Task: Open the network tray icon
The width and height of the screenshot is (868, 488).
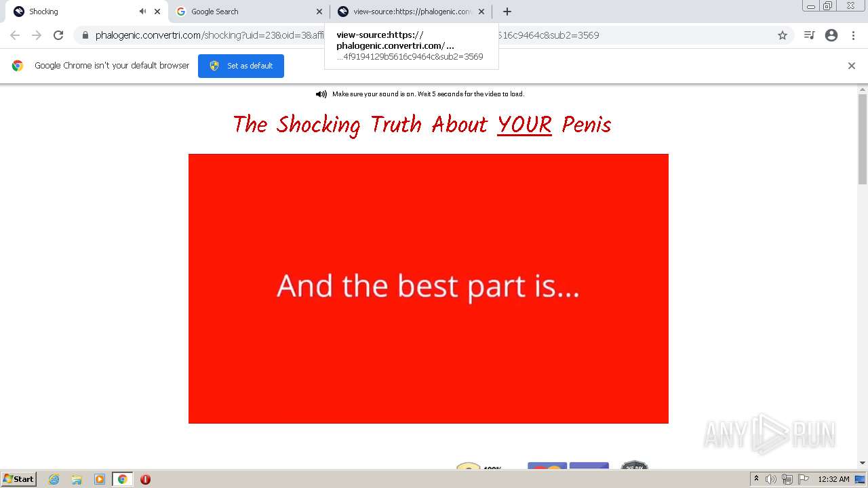Action: coord(787,479)
